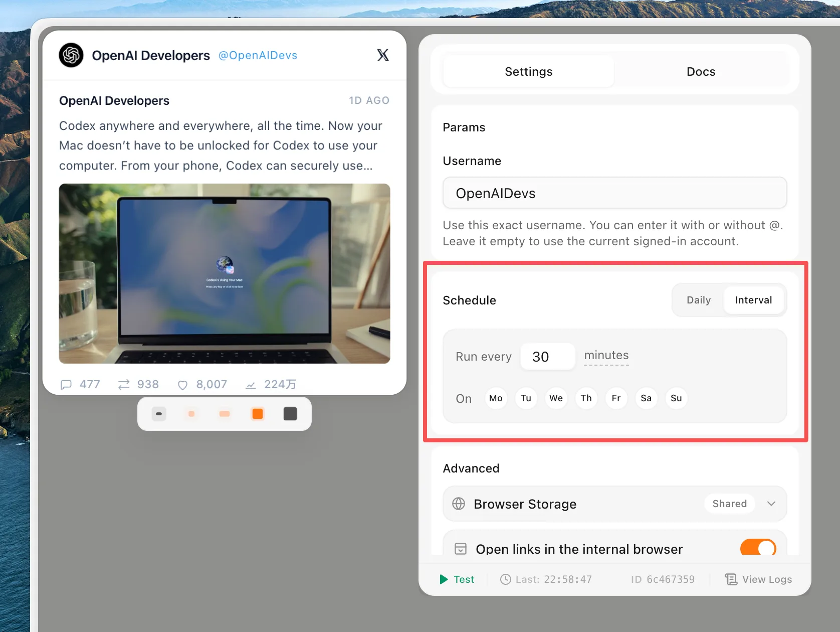The image size is (840, 632).
Task: Toggle Monday in the schedule days
Action: (x=496, y=398)
